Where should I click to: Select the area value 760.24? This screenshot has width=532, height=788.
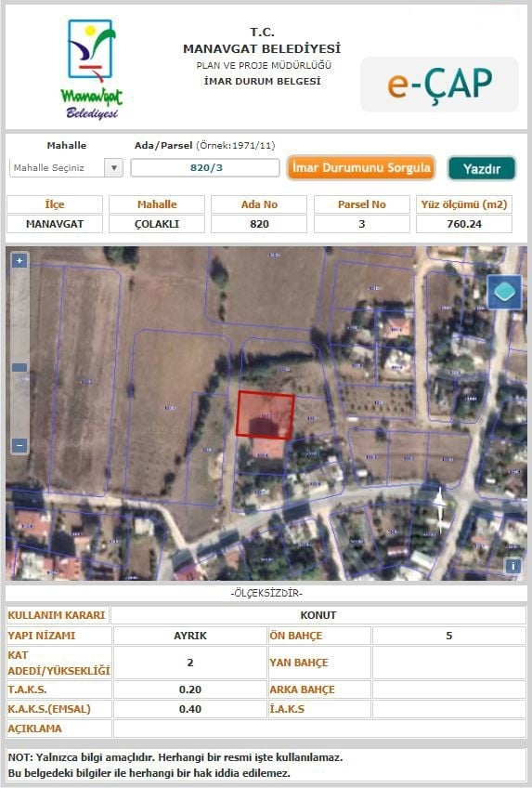point(464,224)
